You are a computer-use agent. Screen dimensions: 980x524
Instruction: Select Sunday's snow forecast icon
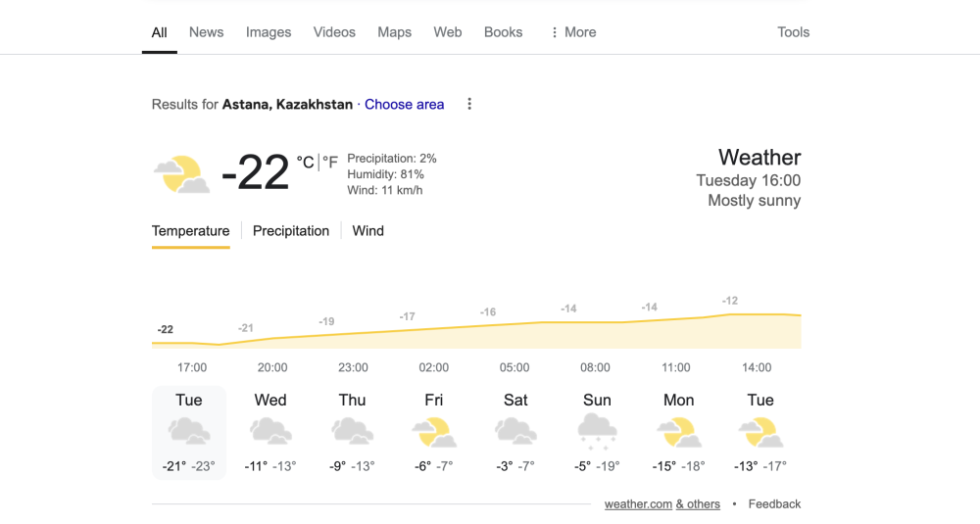coord(597,433)
